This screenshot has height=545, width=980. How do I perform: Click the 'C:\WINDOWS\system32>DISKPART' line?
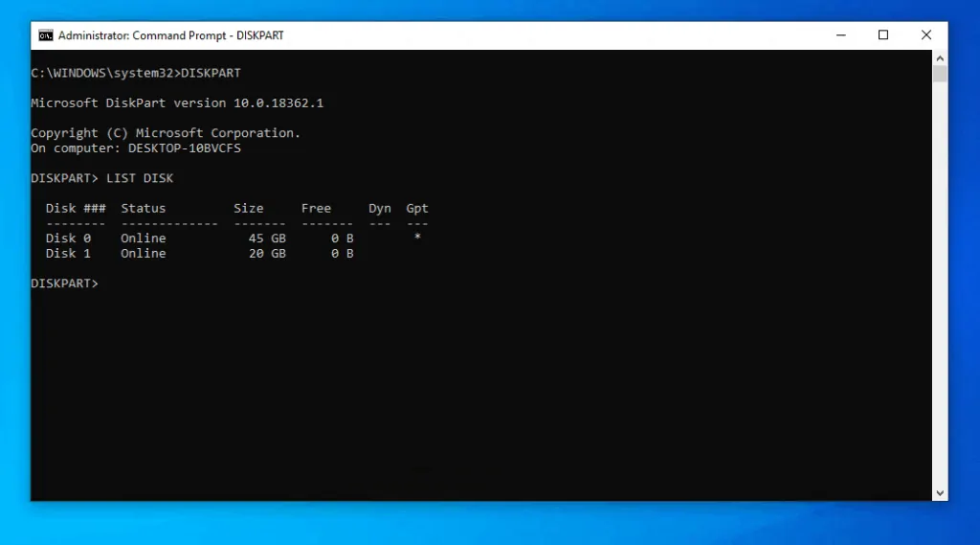pos(136,73)
